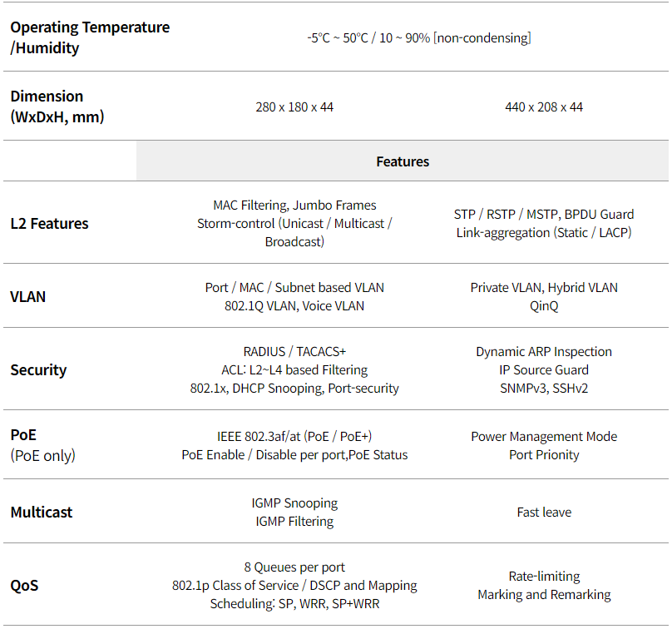Viewport: 672px width, 629px height.
Task: Click the PoE row label
Action: pos(23,435)
